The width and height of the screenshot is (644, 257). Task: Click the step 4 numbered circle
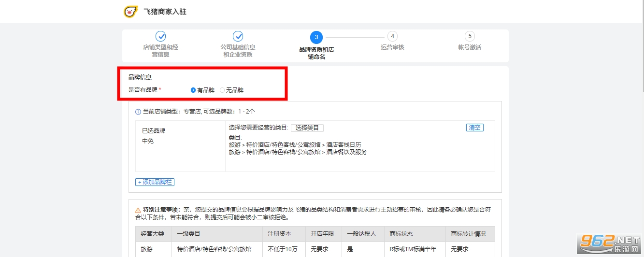point(393,36)
